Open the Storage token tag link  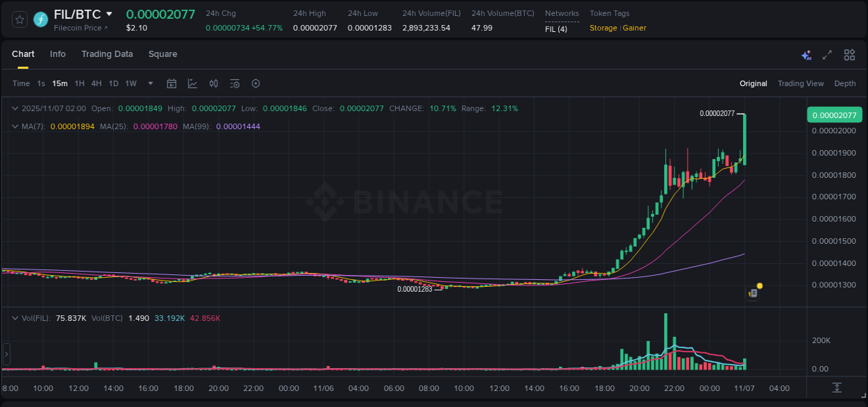pyautogui.click(x=603, y=28)
